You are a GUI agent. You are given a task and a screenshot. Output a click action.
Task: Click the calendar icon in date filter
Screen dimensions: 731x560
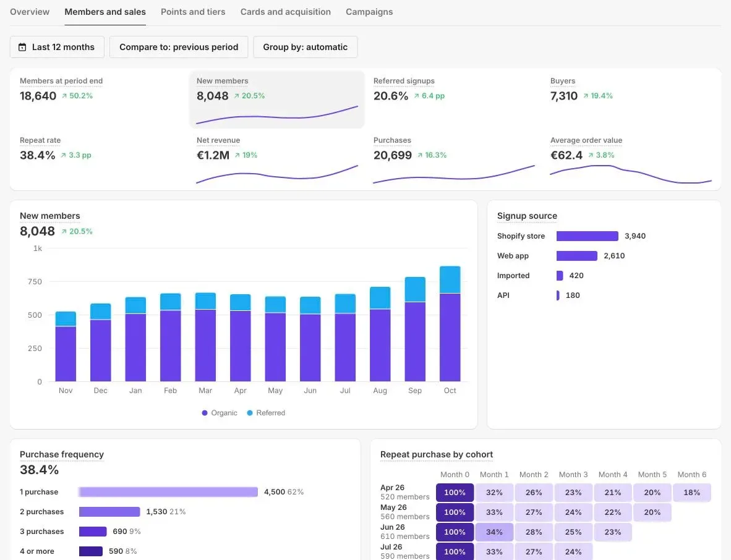click(x=22, y=47)
